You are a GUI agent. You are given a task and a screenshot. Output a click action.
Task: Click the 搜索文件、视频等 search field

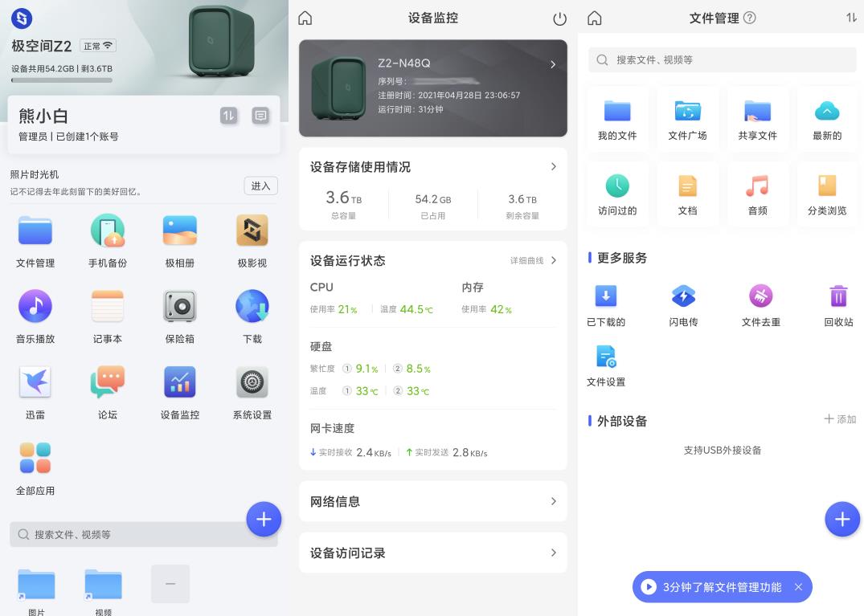721,59
